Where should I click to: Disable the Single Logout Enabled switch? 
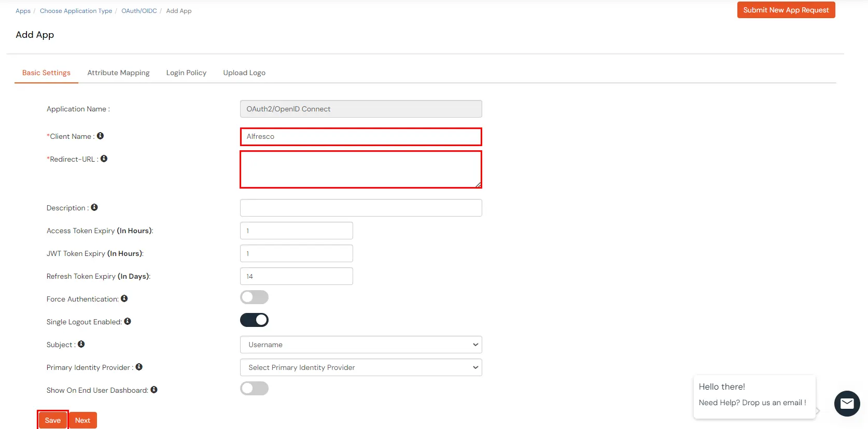tap(254, 320)
